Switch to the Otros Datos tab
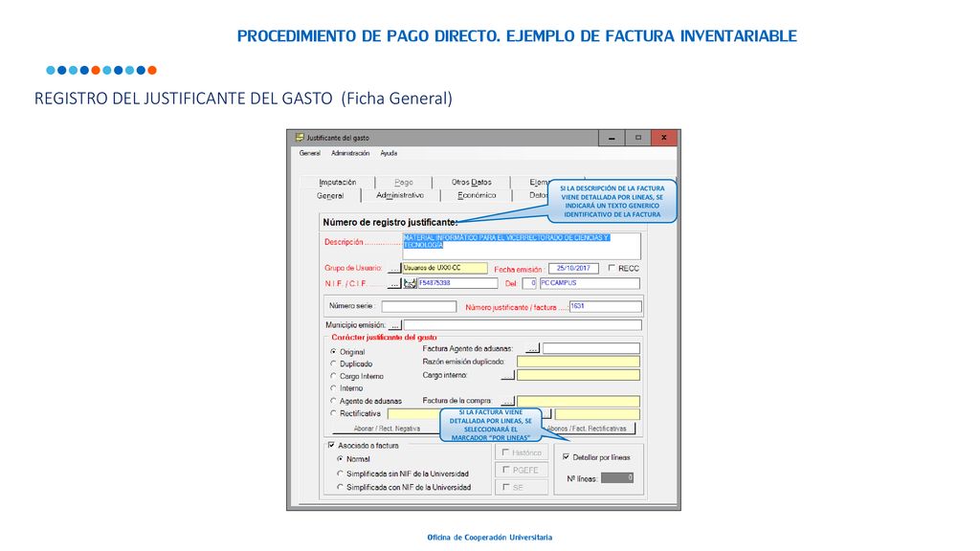980x551 pixels. coord(471,183)
